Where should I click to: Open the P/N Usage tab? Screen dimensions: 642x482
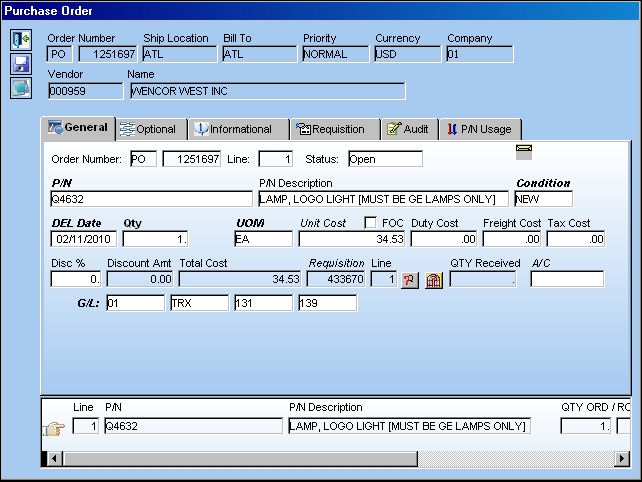click(x=480, y=129)
